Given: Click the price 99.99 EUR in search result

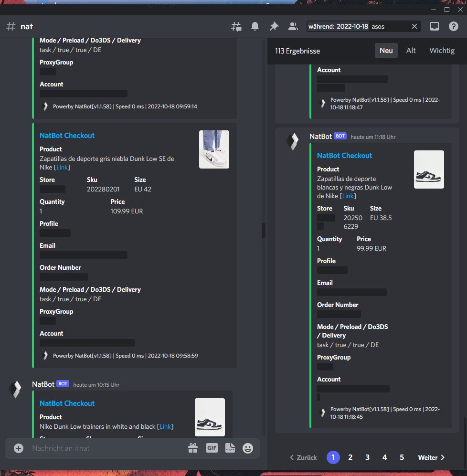Looking at the screenshot, I should tap(371, 248).
